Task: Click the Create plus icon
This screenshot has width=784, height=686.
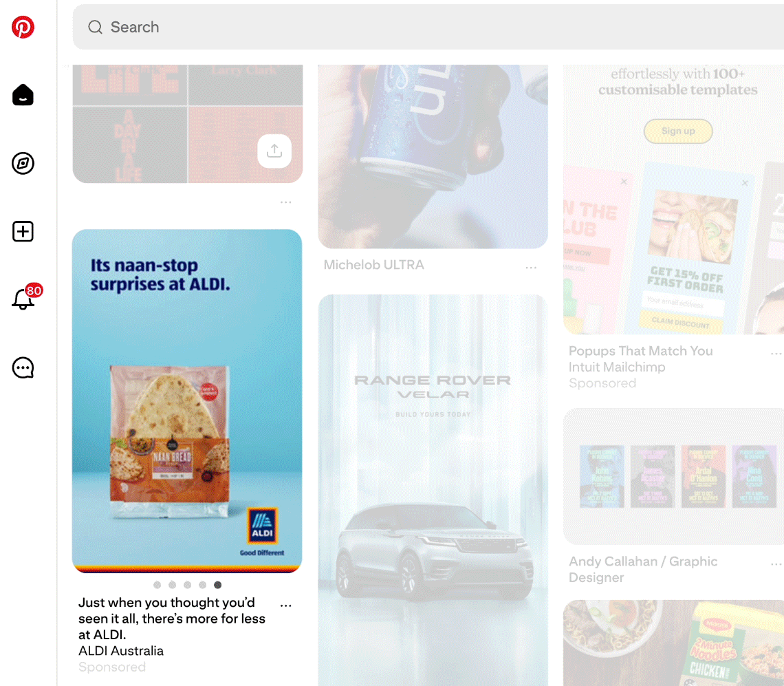Action: point(23,231)
